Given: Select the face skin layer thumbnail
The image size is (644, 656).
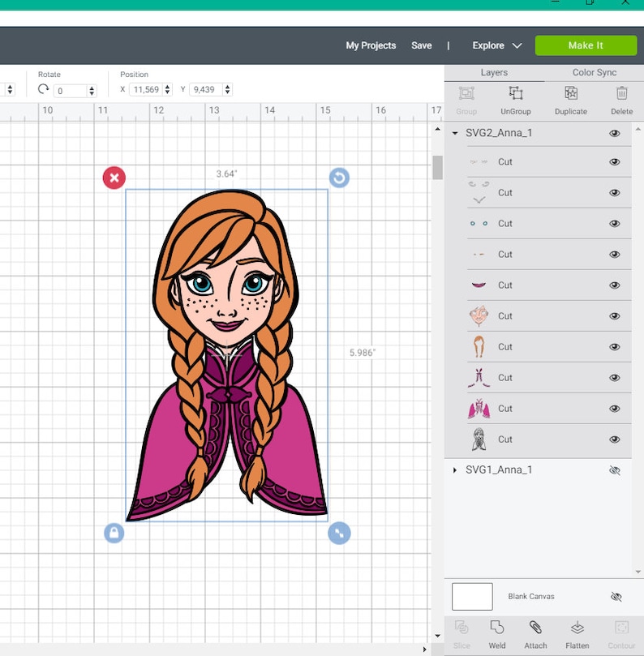Looking at the screenshot, I should 479,316.
